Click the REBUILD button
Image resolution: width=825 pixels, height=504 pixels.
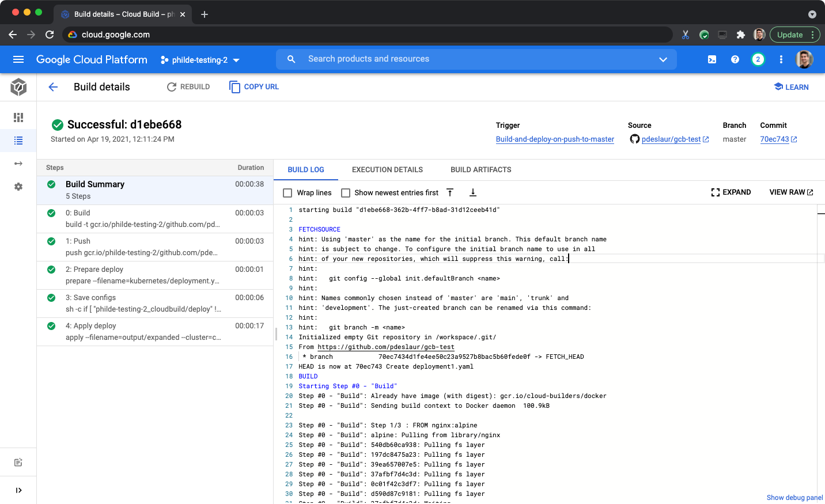tap(188, 87)
